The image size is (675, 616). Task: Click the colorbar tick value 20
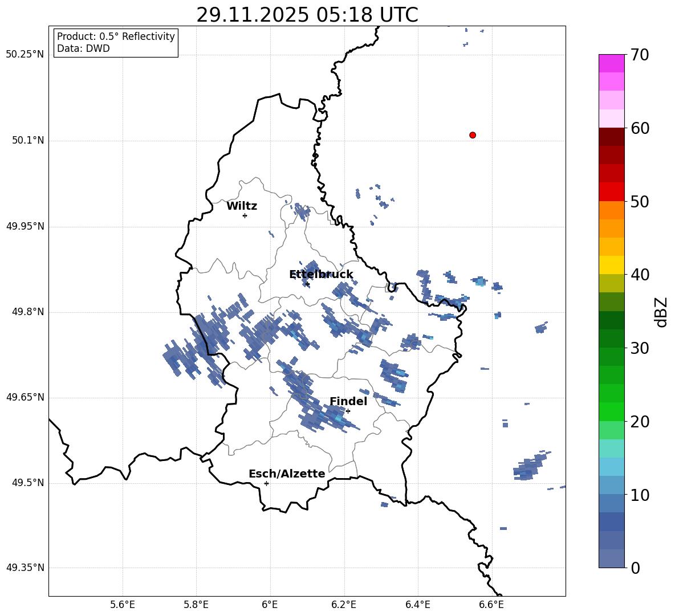click(x=640, y=421)
